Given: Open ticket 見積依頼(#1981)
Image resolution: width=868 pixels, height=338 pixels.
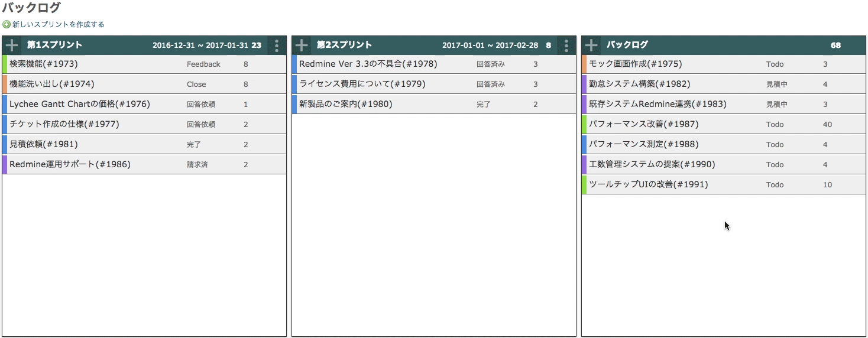Looking at the screenshot, I should (x=44, y=144).
